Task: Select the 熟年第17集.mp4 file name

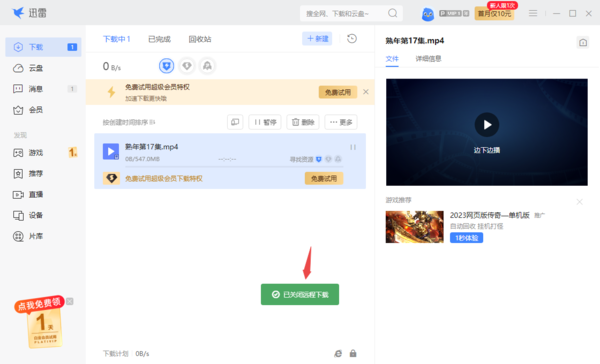Action: click(152, 147)
